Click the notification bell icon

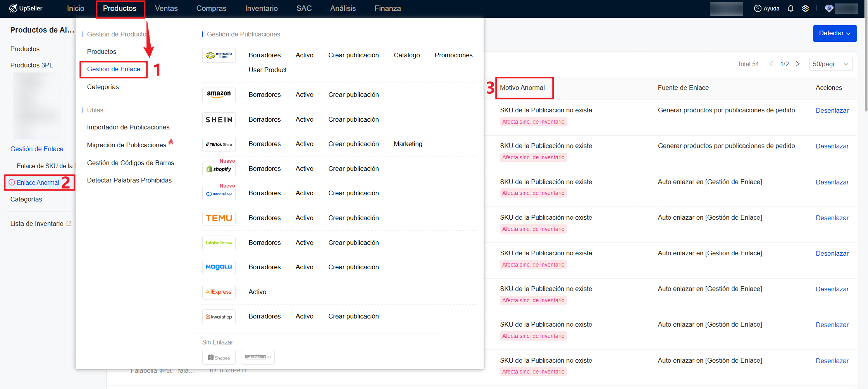790,9
